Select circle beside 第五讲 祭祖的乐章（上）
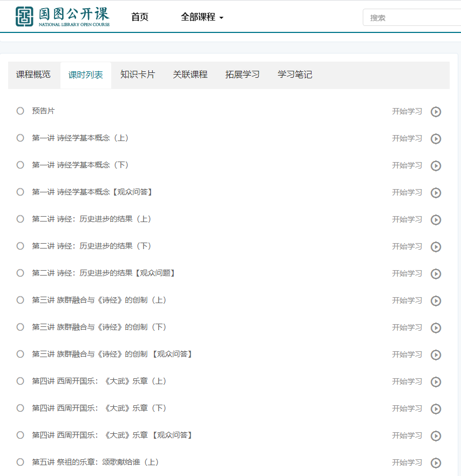This screenshot has width=461, height=476. pyautogui.click(x=21, y=462)
